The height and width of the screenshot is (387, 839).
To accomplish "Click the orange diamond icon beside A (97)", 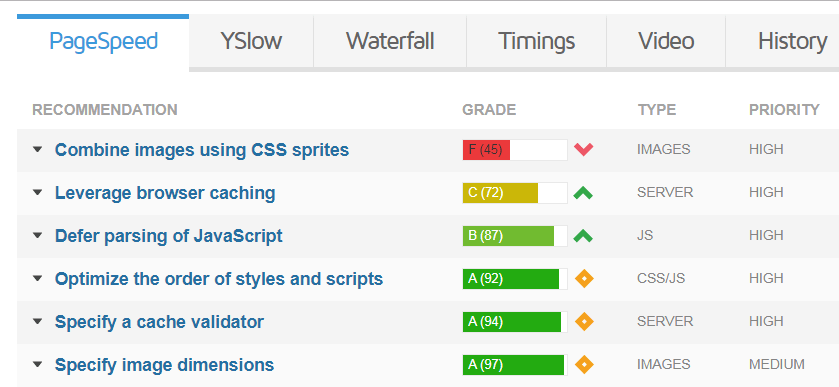I will tap(584, 365).
